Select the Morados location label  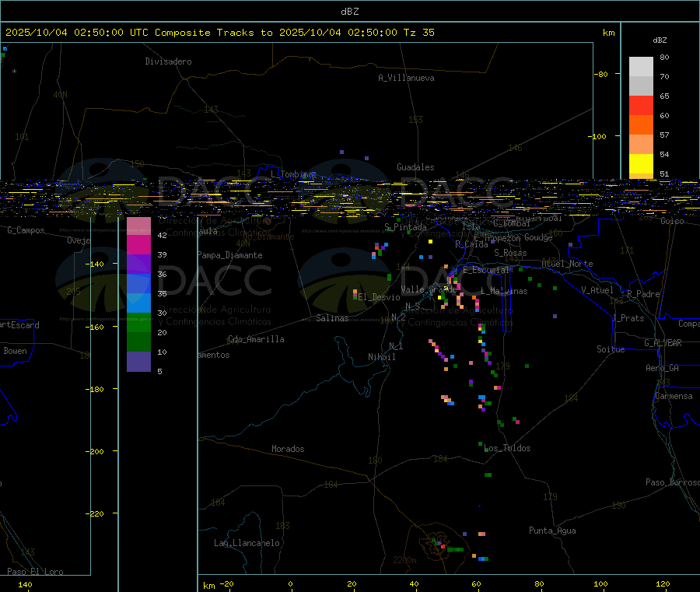[x=288, y=449]
